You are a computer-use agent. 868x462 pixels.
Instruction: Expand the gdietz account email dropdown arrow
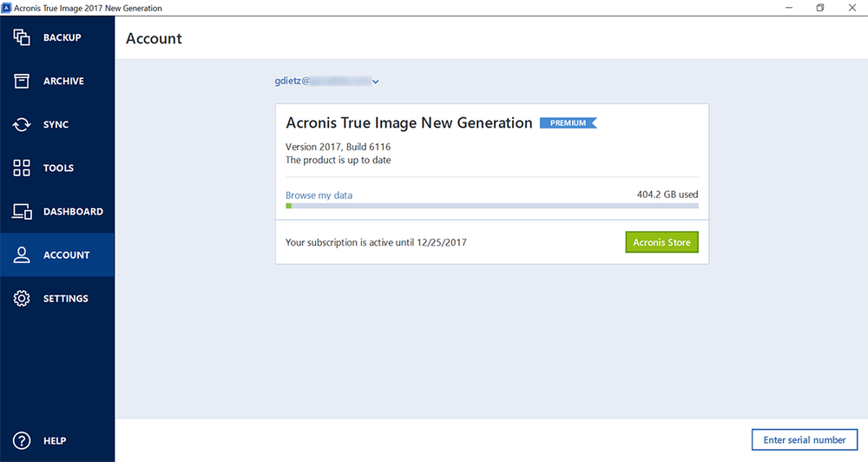click(x=375, y=82)
